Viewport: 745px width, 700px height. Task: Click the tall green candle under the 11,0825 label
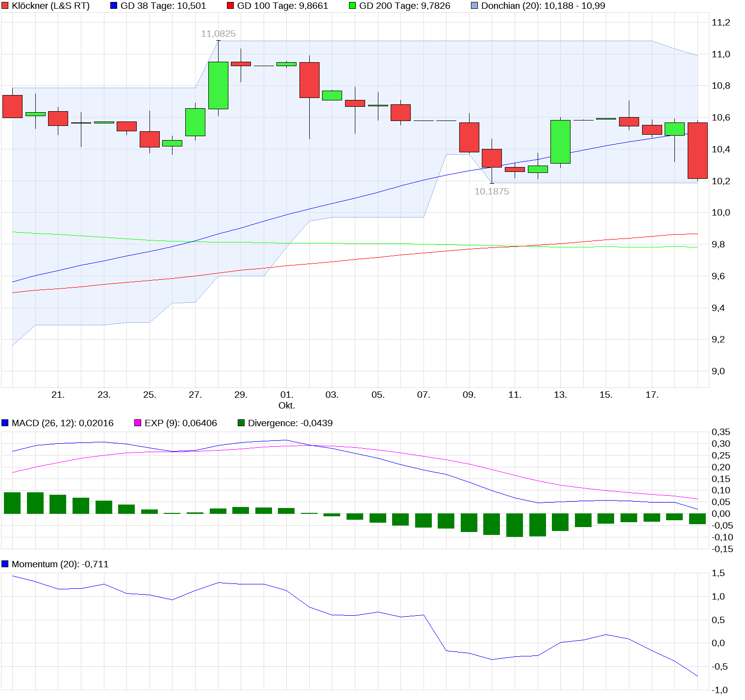[x=218, y=85]
